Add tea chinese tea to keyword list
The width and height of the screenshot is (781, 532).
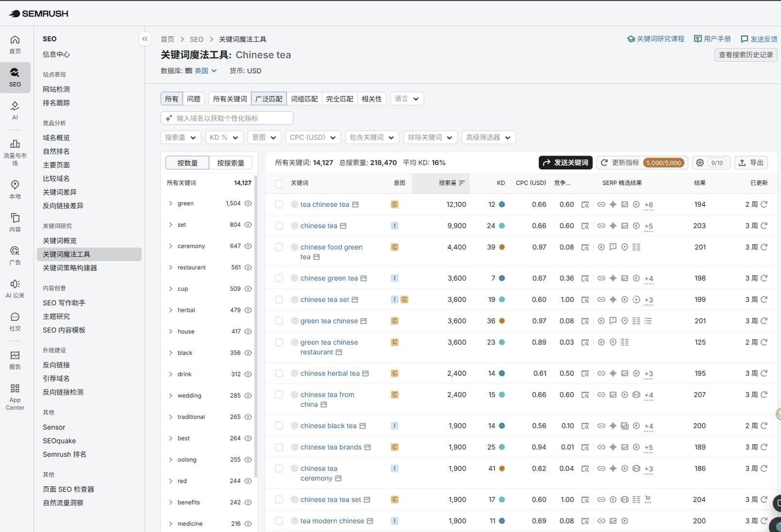pos(294,204)
